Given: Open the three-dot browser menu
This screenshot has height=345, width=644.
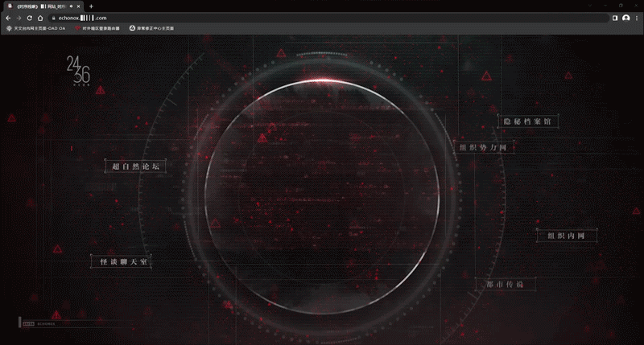Looking at the screenshot, I should pos(637,17).
